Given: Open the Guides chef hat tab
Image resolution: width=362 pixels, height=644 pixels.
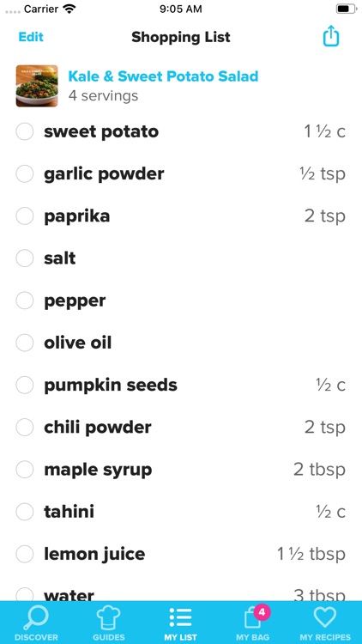Looking at the screenshot, I should (108, 617).
